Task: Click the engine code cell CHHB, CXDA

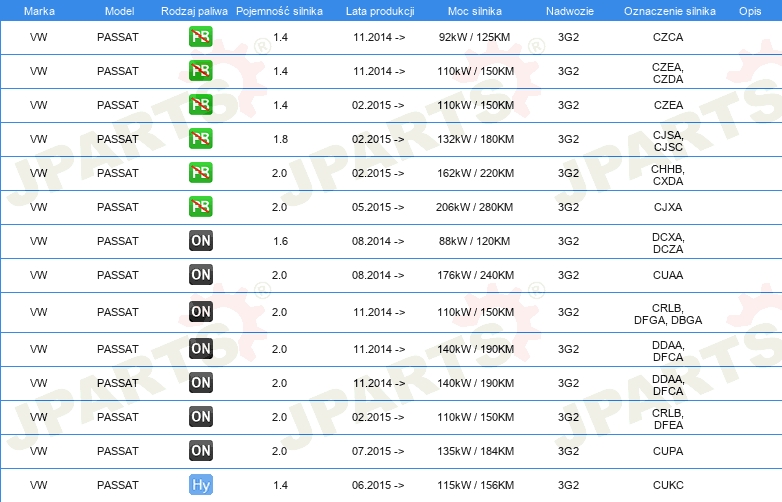Action: (x=668, y=175)
